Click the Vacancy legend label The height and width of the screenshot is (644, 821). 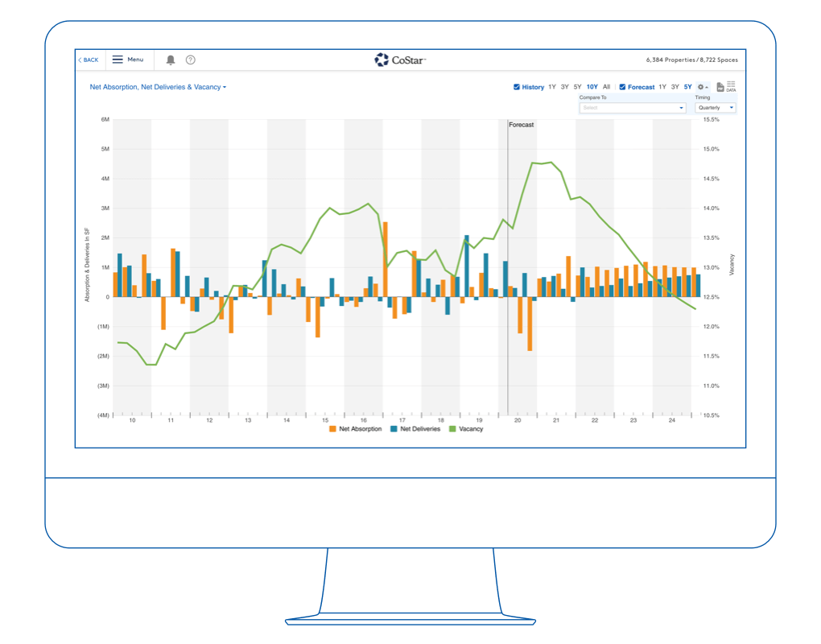[x=471, y=429]
